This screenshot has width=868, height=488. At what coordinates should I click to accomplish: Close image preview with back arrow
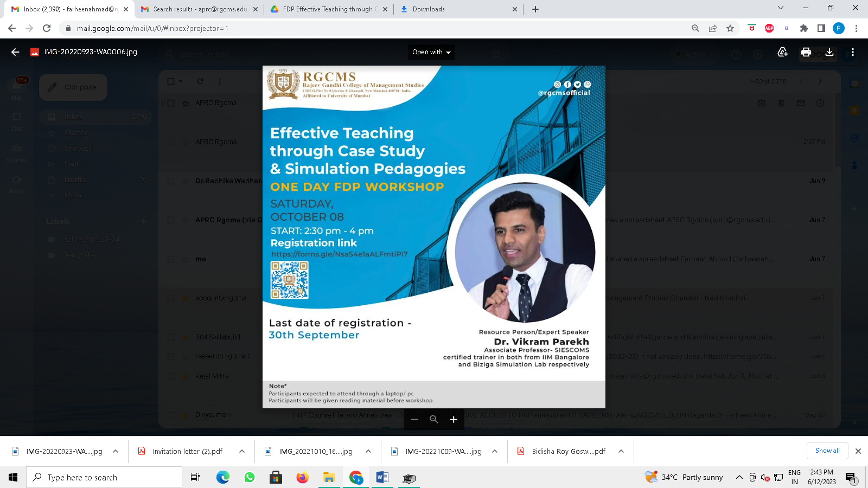[x=15, y=52]
